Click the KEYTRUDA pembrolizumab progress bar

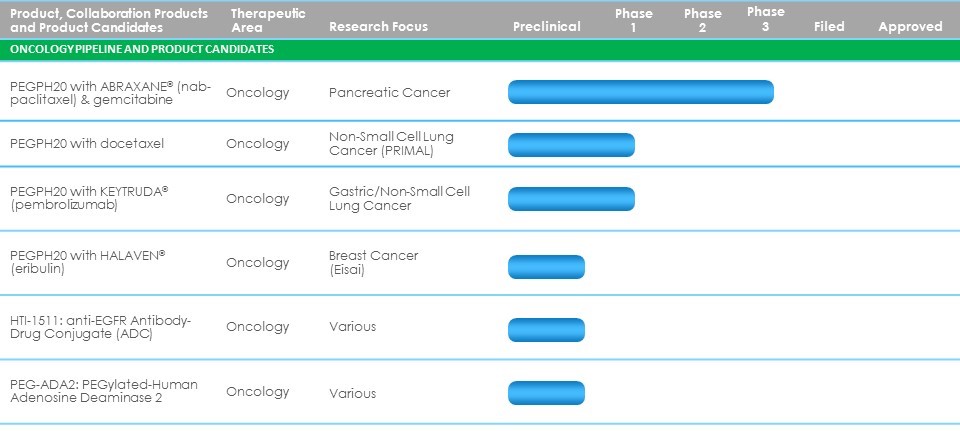pyautogui.click(x=571, y=198)
